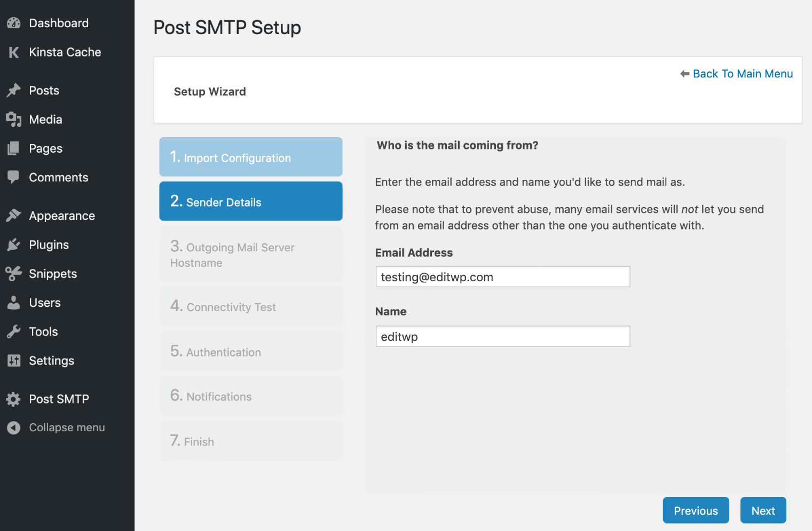Click the Tools wrench icon

point(13,331)
